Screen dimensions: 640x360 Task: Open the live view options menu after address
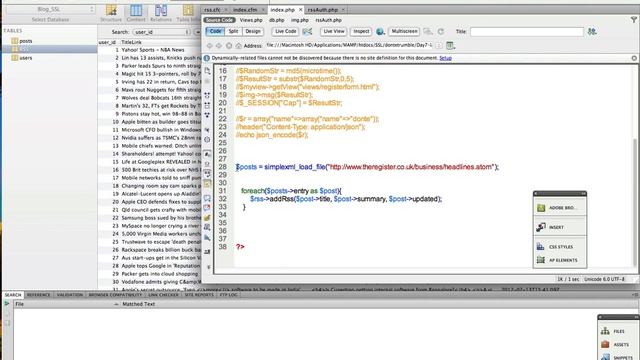451,46
